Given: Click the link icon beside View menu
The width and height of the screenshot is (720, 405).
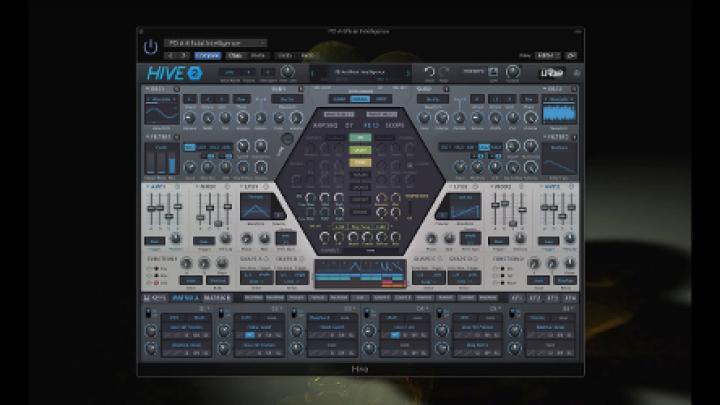Looking at the screenshot, I should [x=571, y=56].
